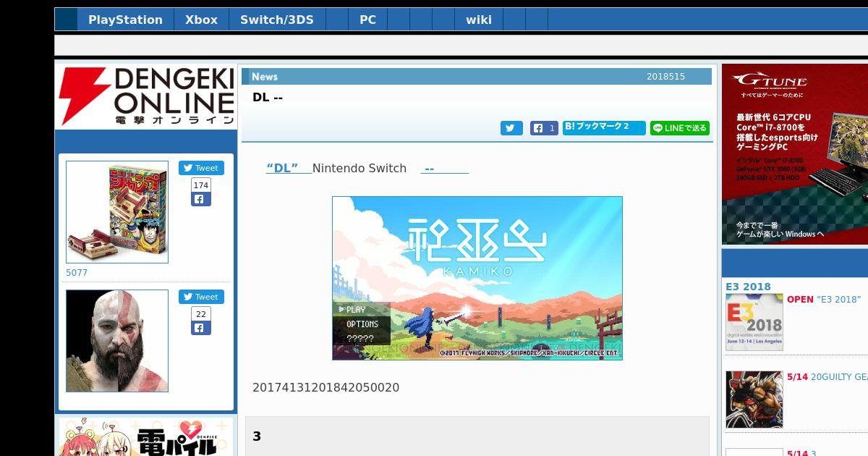Open the 5/14 GUILTY GEAR news link

[x=827, y=377]
